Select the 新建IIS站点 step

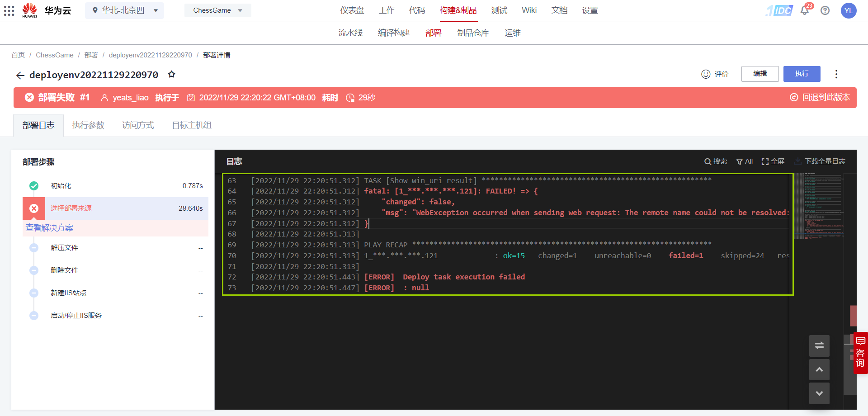click(x=115, y=293)
